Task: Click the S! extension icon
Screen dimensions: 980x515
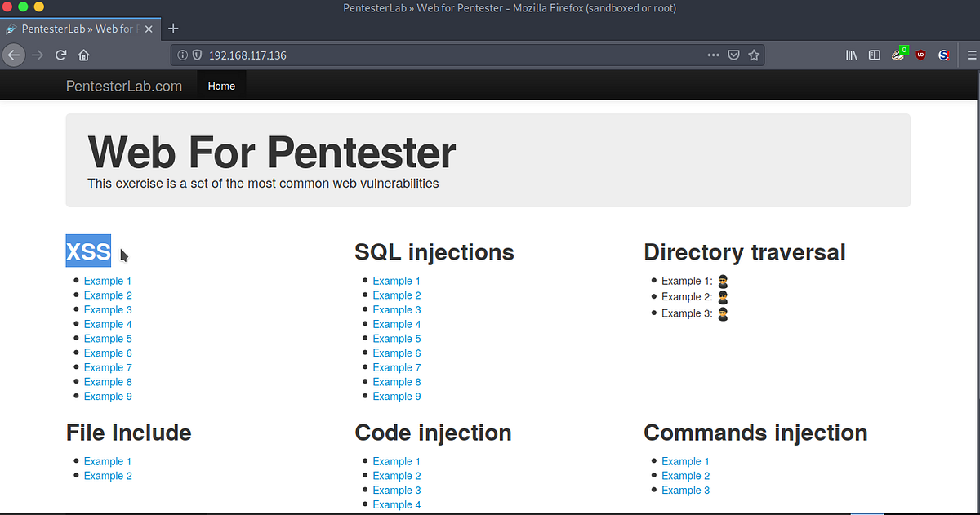Action: [x=943, y=55]
